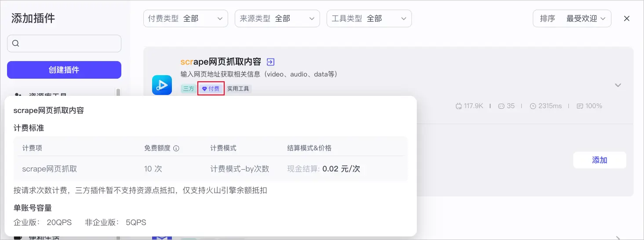Expand the scrape plugin card chevron

(x=618, y=85)
